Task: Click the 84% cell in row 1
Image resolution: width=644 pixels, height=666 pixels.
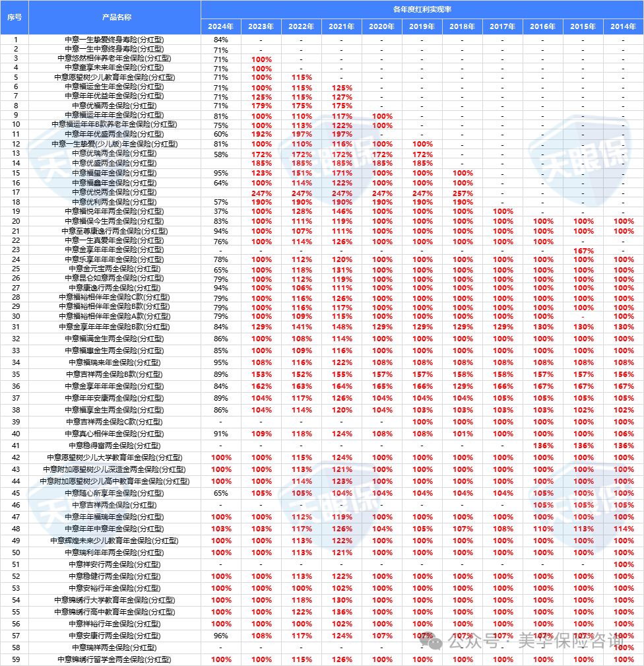Action: (x=220, y=40)
